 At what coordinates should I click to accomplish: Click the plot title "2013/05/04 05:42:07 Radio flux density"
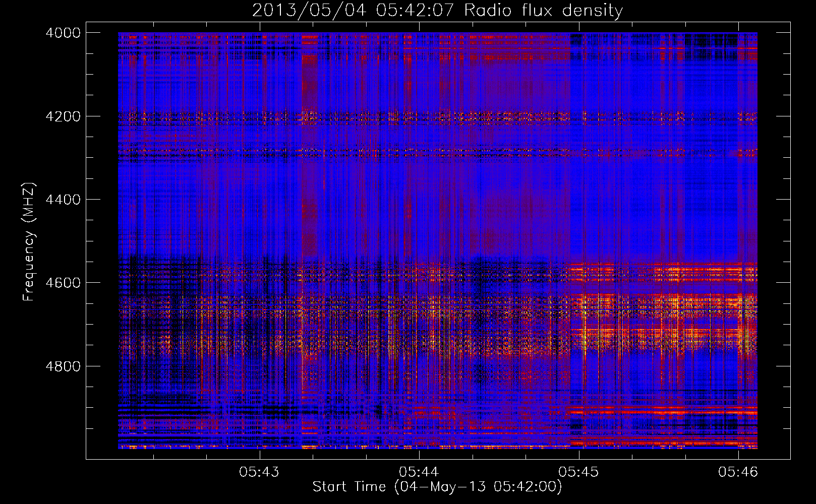point(437,10)
